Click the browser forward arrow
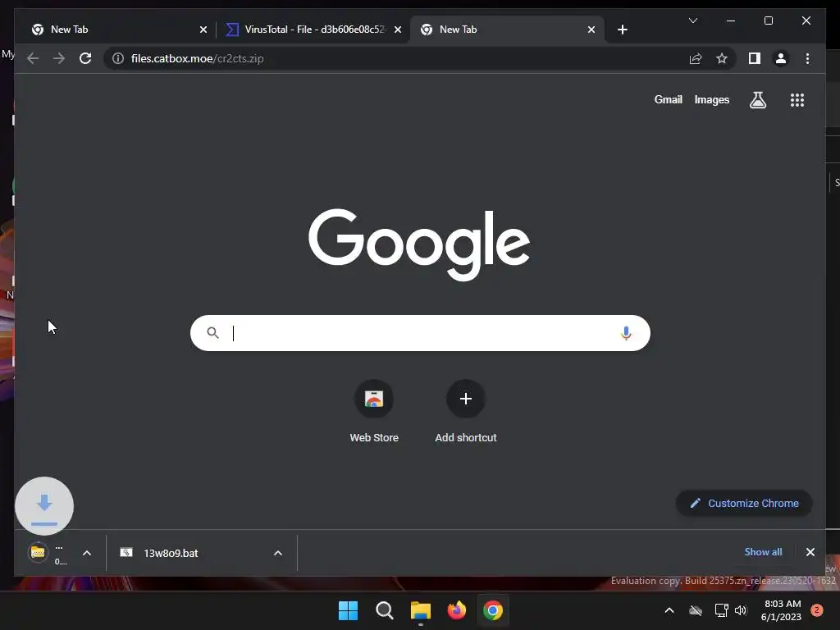 point(59,58)
